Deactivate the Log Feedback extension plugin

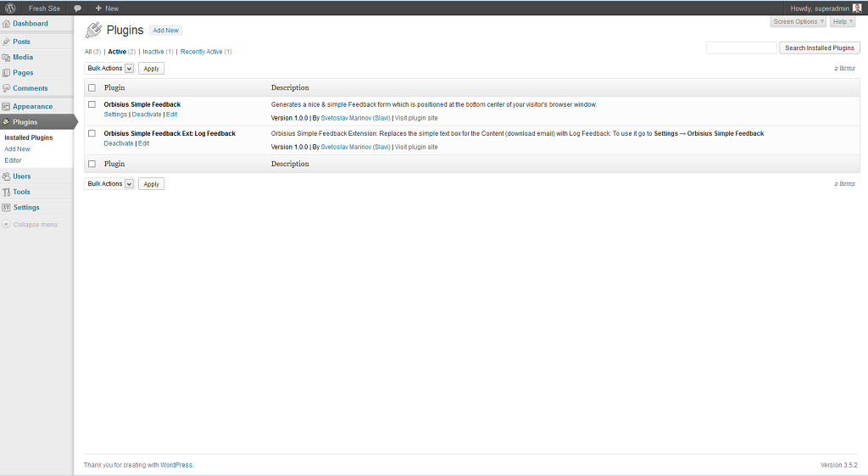[x=119, y=143]
